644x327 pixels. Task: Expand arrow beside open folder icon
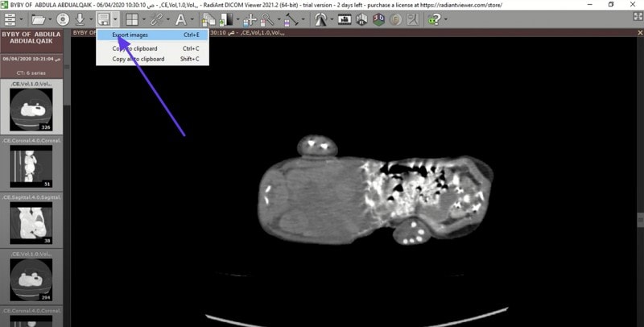50,19
